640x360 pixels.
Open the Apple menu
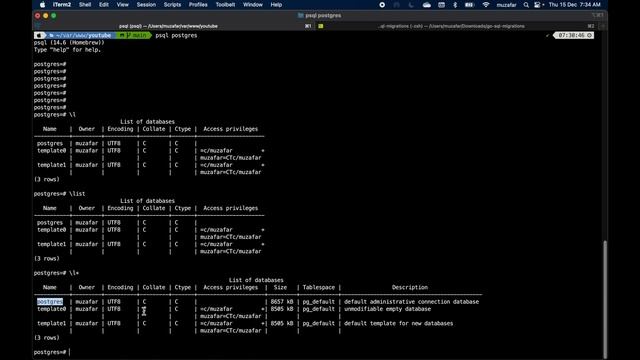(x=42, y=5)
